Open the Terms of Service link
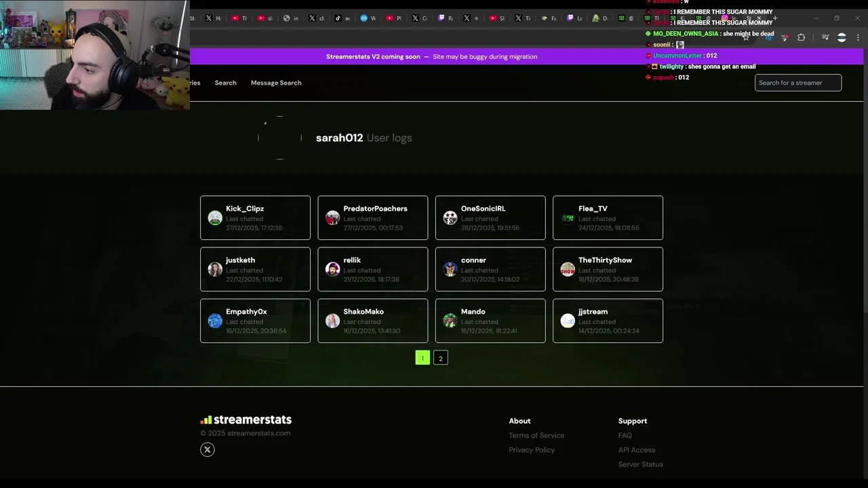This screenshot has height=488, width=868. 536,435
